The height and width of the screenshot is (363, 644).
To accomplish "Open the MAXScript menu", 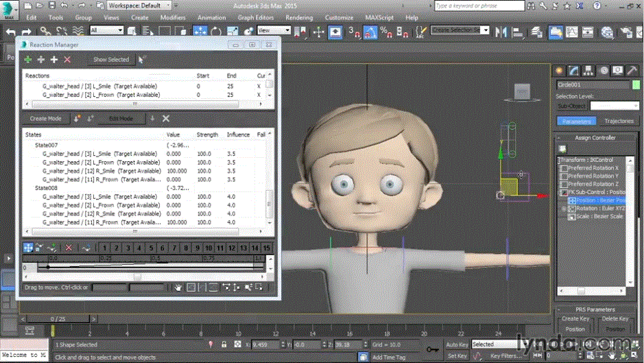I will tap(379, 18).
